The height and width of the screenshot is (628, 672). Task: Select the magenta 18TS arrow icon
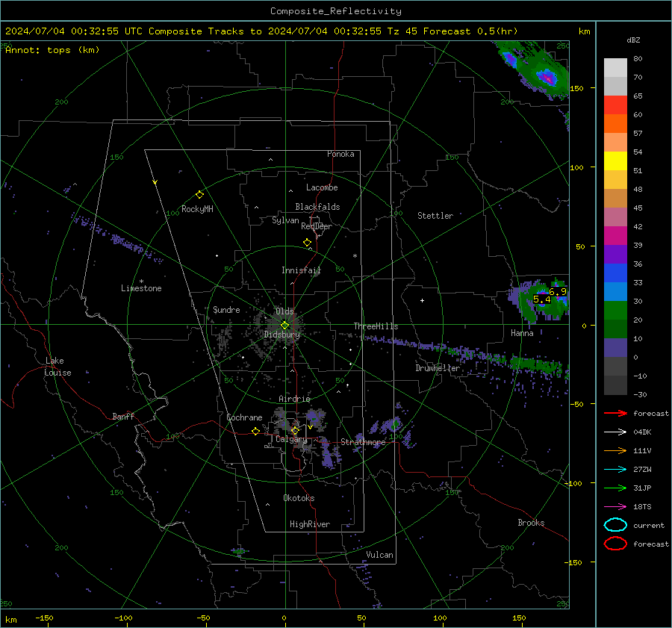[615, 507]
